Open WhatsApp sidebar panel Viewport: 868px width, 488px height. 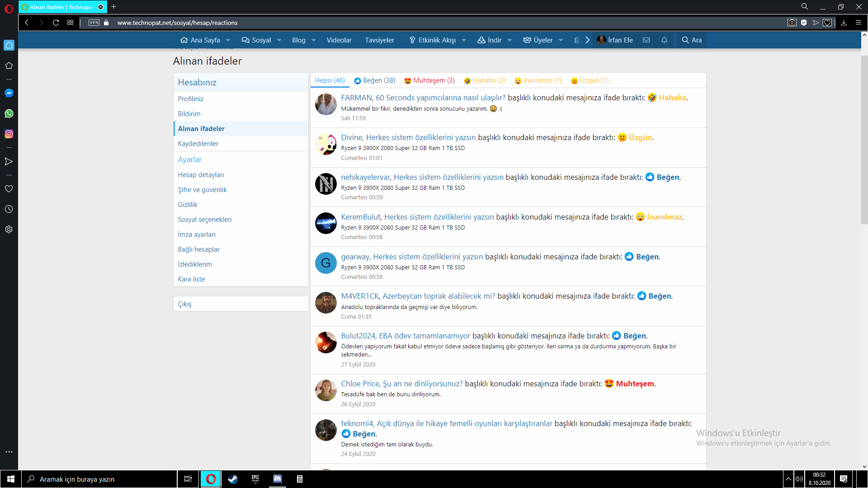(9, 113)
